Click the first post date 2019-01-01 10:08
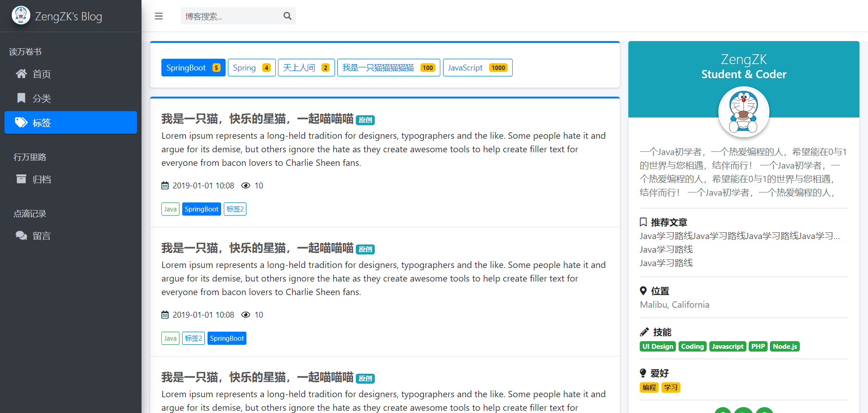 coord(203,186)
